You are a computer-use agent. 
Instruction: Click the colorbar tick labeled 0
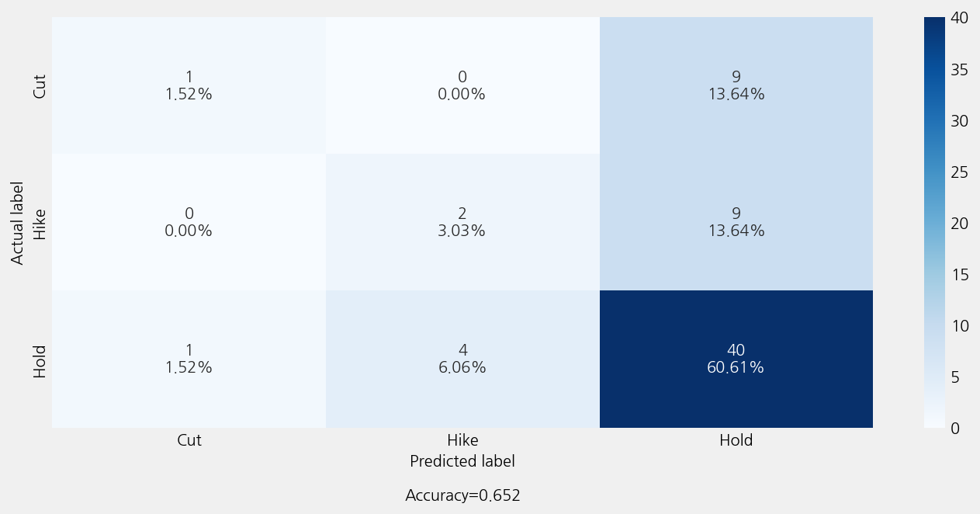955,428
